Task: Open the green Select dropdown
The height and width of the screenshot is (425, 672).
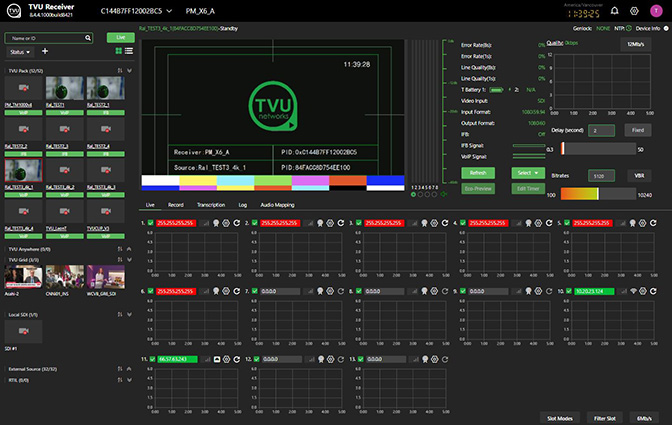Action: coord(528,173)
